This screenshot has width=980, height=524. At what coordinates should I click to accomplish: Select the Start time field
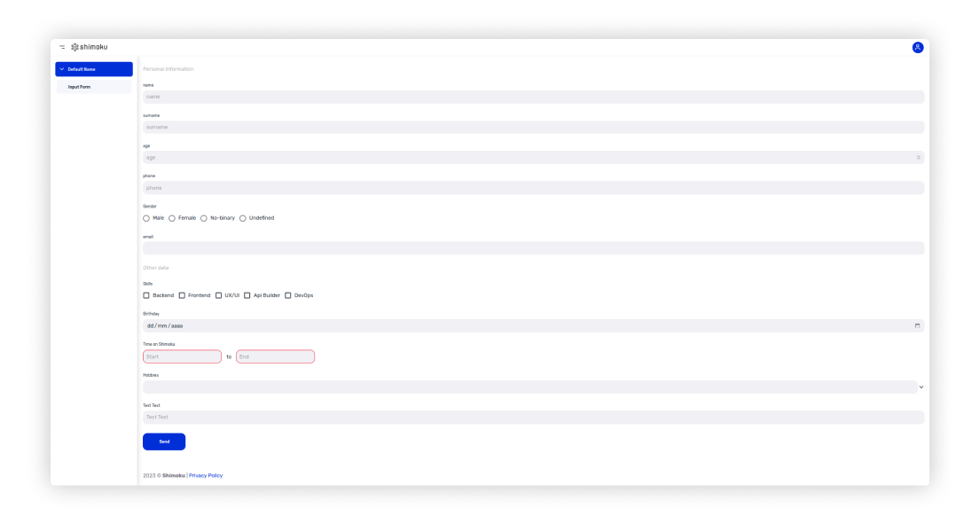click(x=182, y=356)
